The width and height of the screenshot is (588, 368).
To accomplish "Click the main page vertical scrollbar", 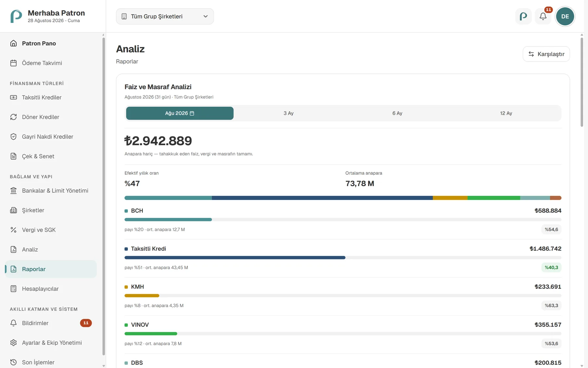I will 582,82.
